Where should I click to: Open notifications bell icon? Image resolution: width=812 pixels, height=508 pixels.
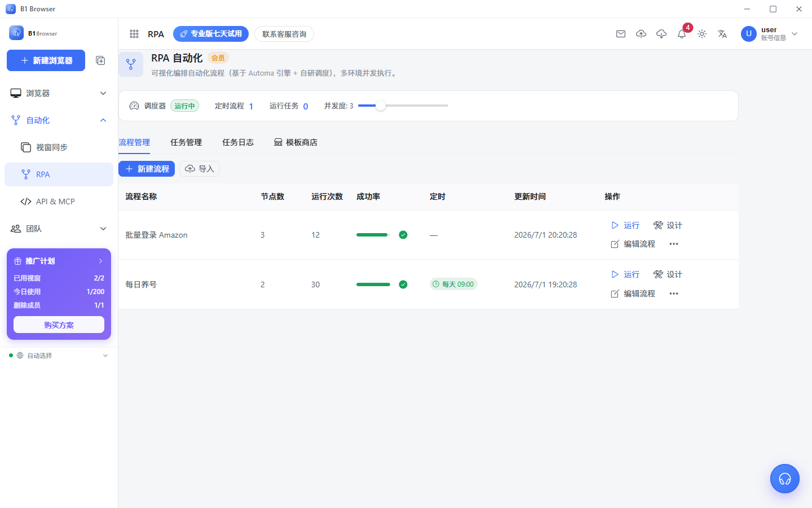coord(682,34)
